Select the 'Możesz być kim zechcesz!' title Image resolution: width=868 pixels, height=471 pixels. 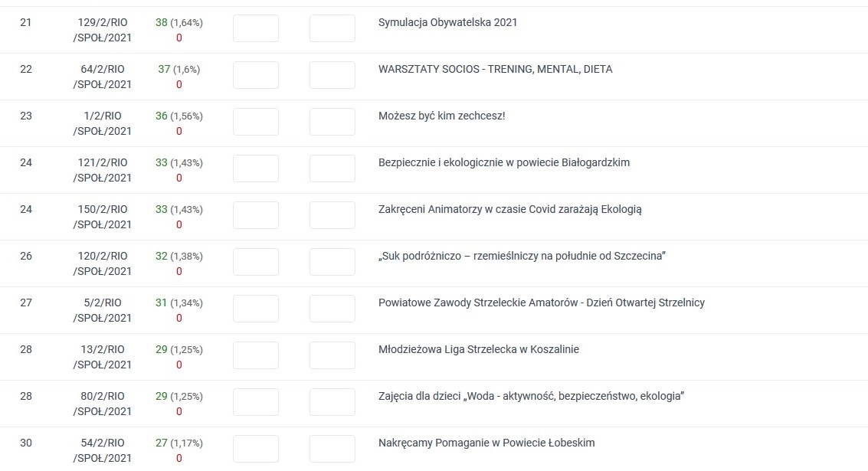[441, 116]
